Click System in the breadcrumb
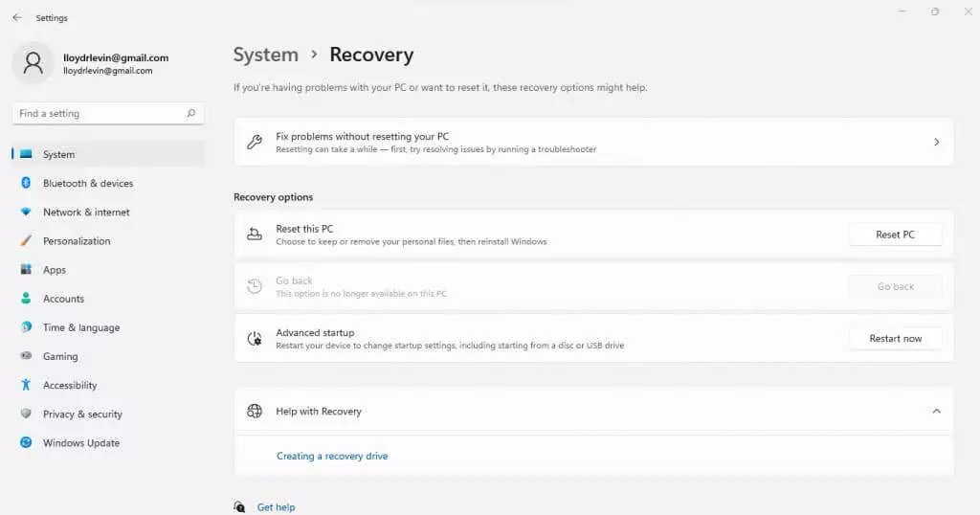 tap(266, 55)
